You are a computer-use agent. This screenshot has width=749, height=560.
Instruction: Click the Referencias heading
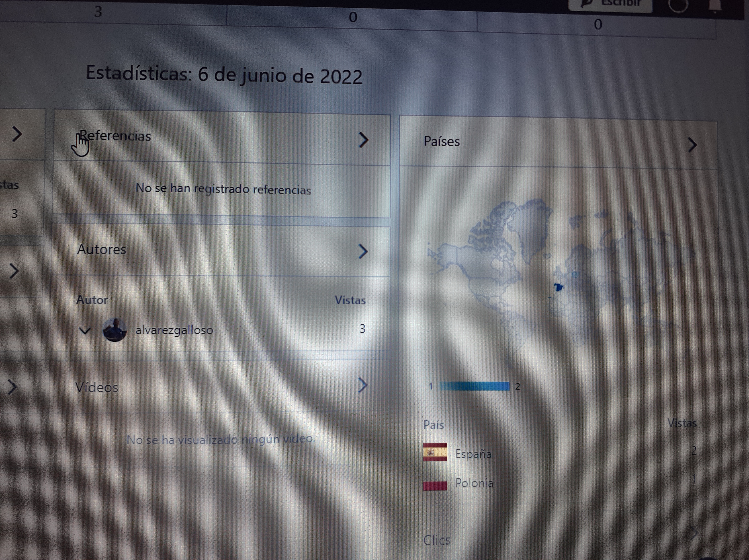pyautogui.click(x=115, y=136)
